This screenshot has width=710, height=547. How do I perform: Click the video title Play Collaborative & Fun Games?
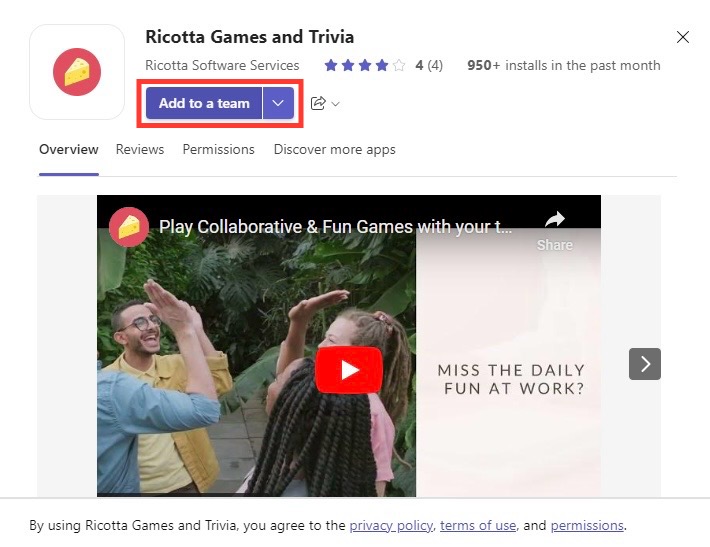point(336,226)
